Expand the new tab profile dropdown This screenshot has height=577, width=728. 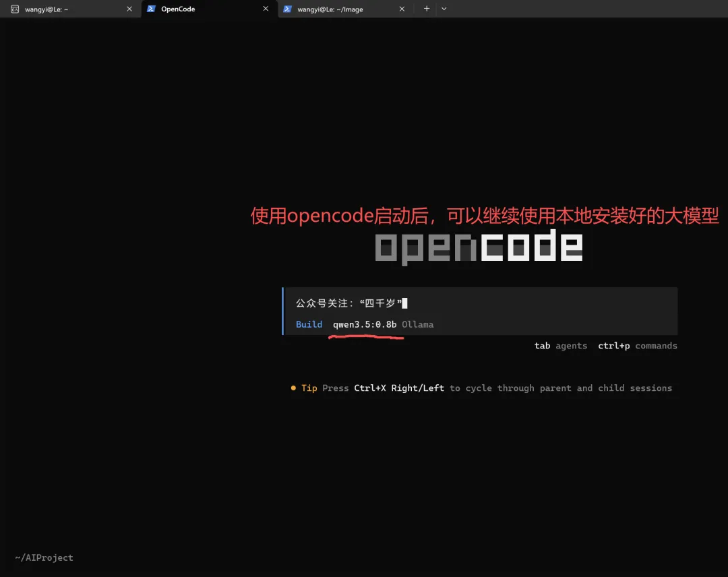pyautogui.click(x=444, y=9)
